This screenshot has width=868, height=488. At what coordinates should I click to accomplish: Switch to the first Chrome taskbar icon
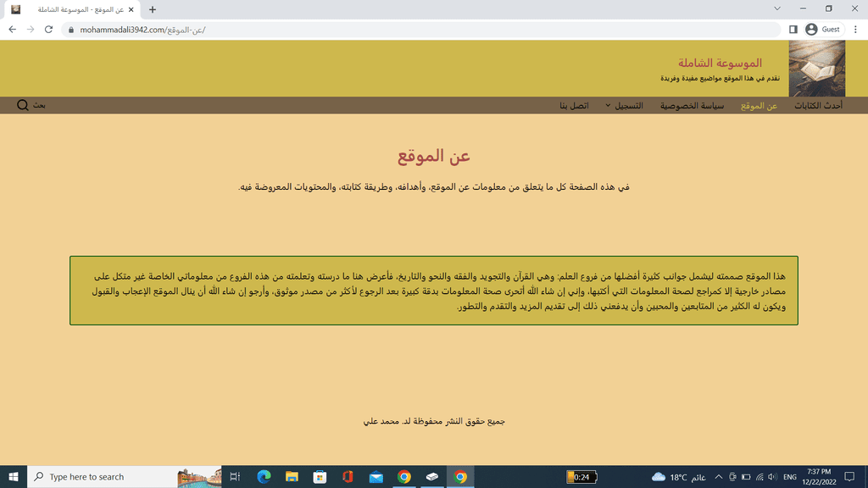404,476
